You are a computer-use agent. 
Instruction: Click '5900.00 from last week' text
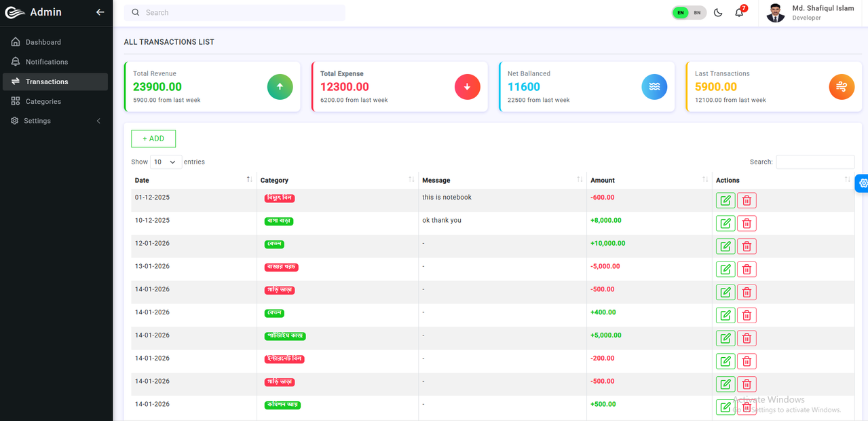pos(167,100)
